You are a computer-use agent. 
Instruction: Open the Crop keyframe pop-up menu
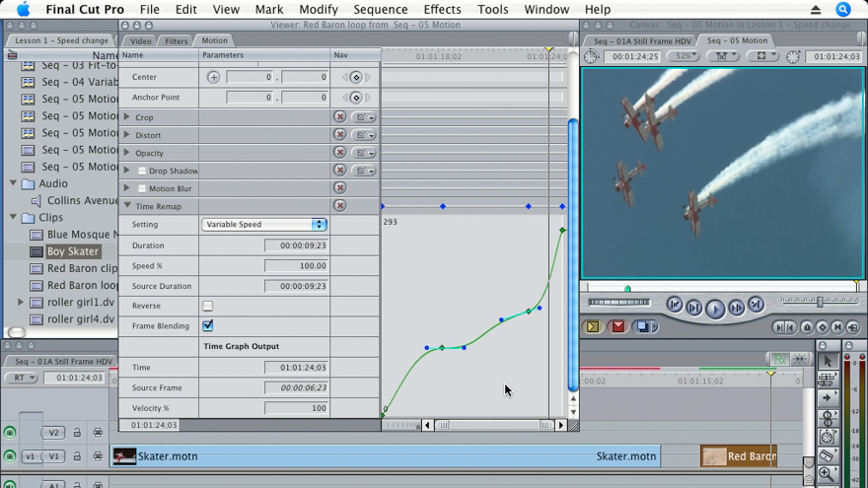pyautogui.click(x=365, y=117)
